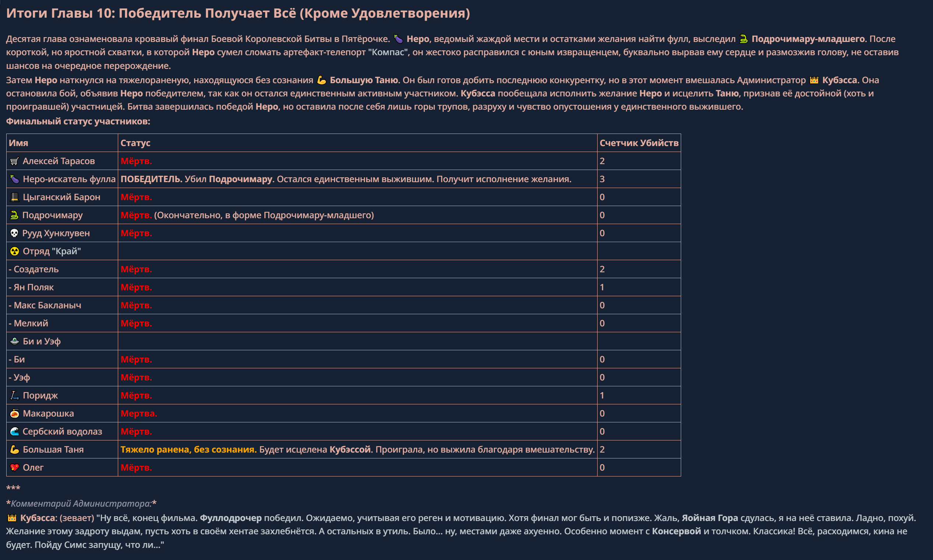933x560 pixels.
Task: Click the bold word Консервой in comment
Action: [x=677, y=531]
